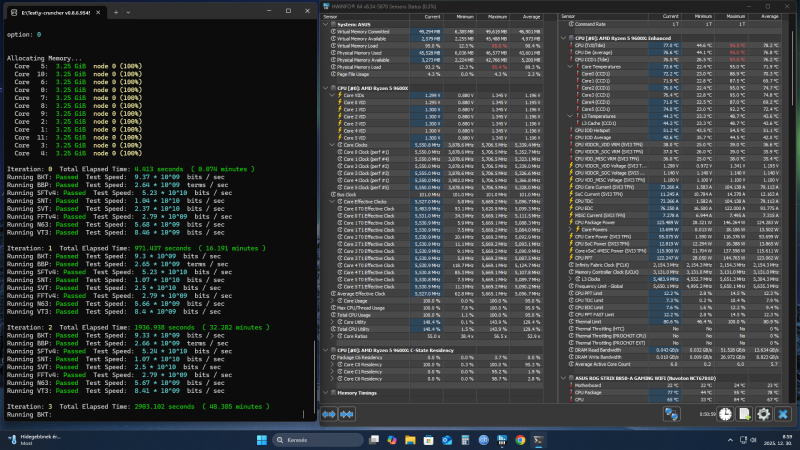
Task: Select CPU Package Power row
Action: tap(671, 222)
